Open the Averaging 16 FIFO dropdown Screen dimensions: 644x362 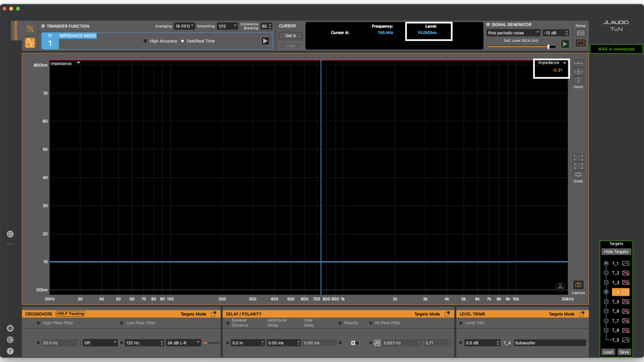pos(184,26)
